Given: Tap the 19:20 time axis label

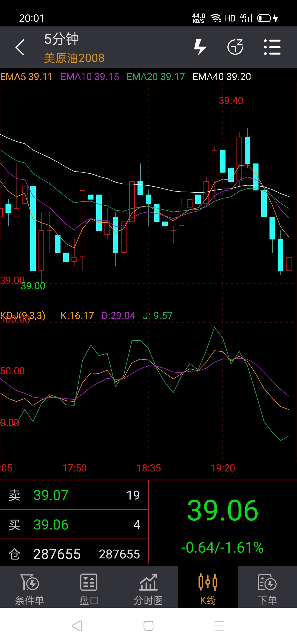Looking at the screenshot, I should [223, 468].
